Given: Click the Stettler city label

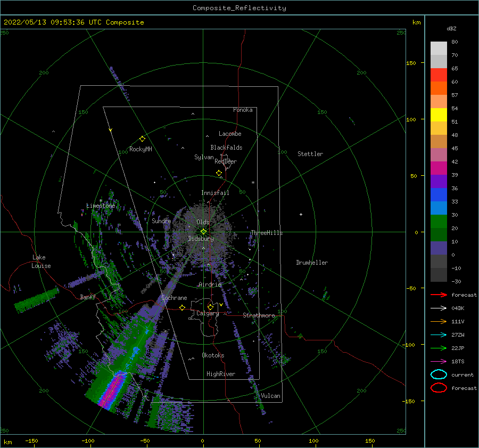Looking at the screenshot, I should [310, 154].
